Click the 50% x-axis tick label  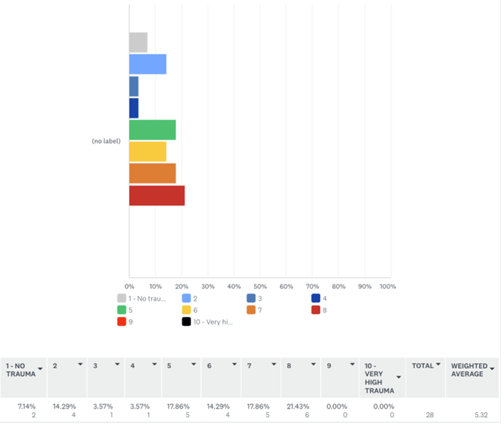[260, 286]
